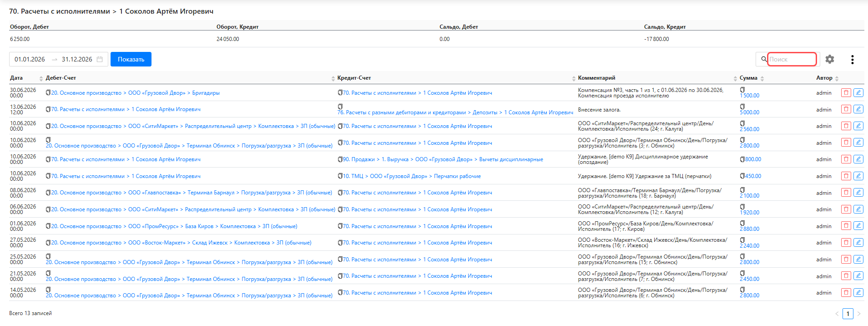
Task: Copy debit account icon in first row
Action: tap(48, 92)
